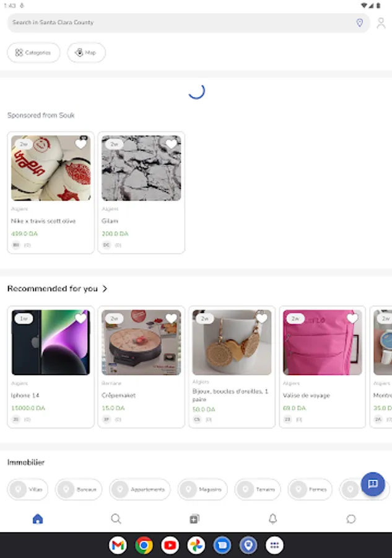
Task: Open notifications bell in bottom navigation
Action: (x=272, y=519)
